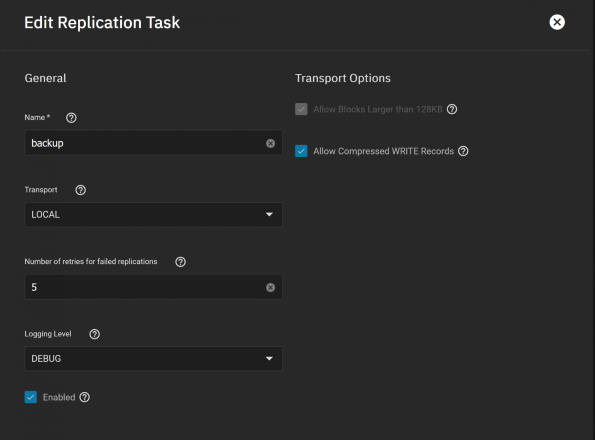The width and height of the screenshot is (595, 440).
Task: Toggle Allow Blocks Larger than 128KB checkbox
Action: pos(301,109)
